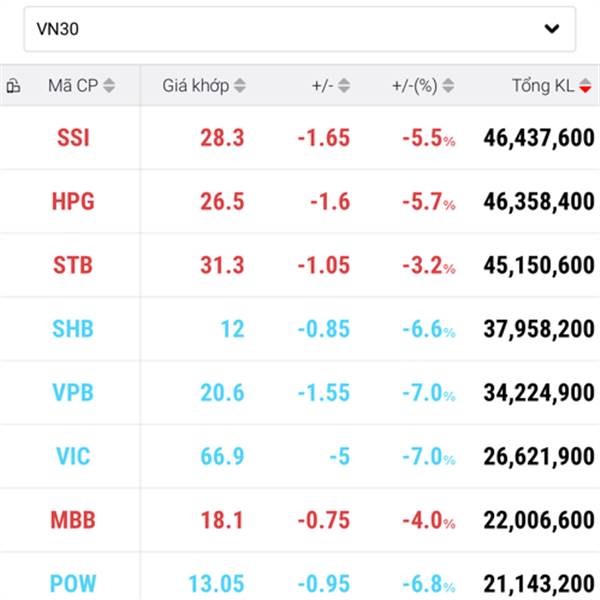
Task: Click VPB change value -1.55
Action: 324,393
